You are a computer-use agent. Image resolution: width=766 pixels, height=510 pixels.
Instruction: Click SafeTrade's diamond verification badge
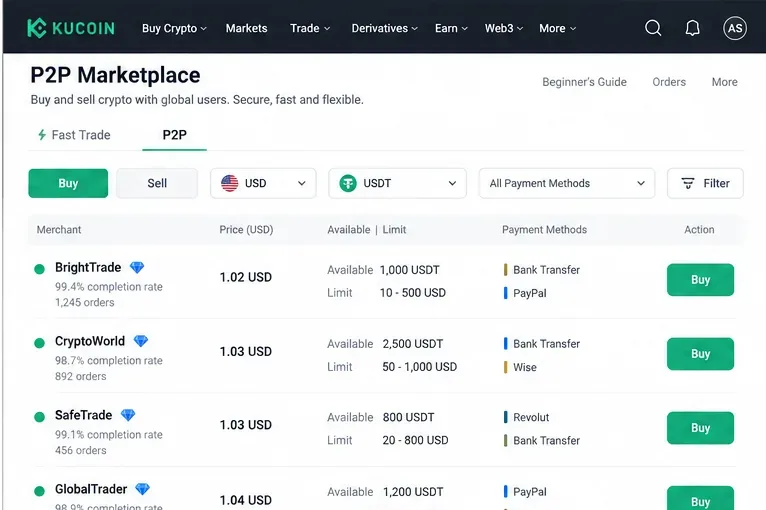pyautogui.click(x=128, y=415)
